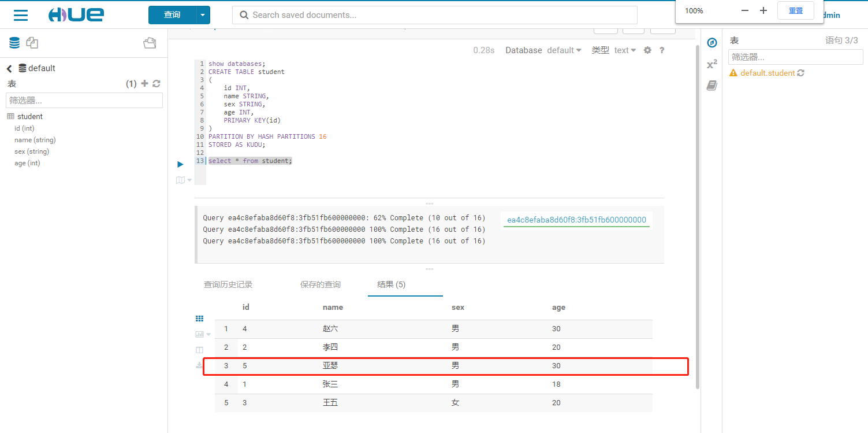Place cursor on line 13 select statement
The height and width of the screenshot is (433, 868).
pyautogui.click(x=250, y=161)
